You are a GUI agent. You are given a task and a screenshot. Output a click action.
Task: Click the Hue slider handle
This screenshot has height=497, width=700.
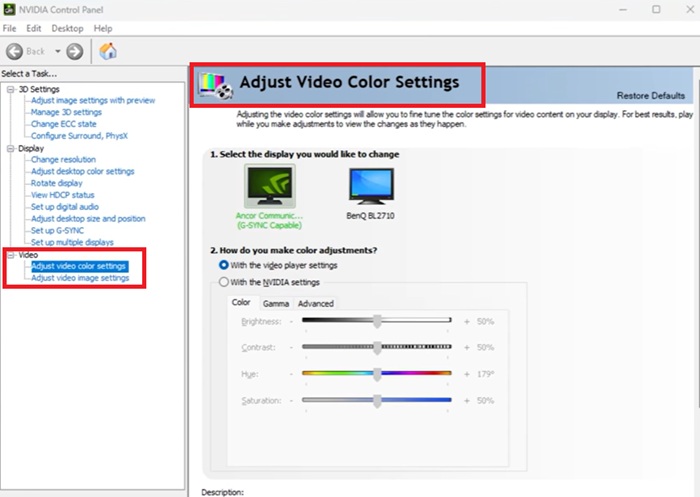pos(377,374)
